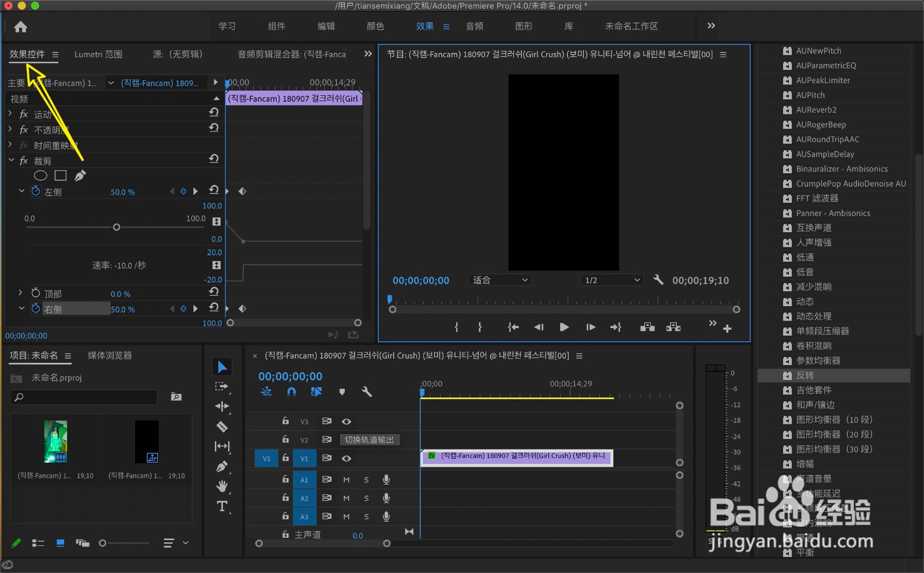Click the Lift button in program monitor
Viewport: 924px width, 573px height.
(647, 327)
